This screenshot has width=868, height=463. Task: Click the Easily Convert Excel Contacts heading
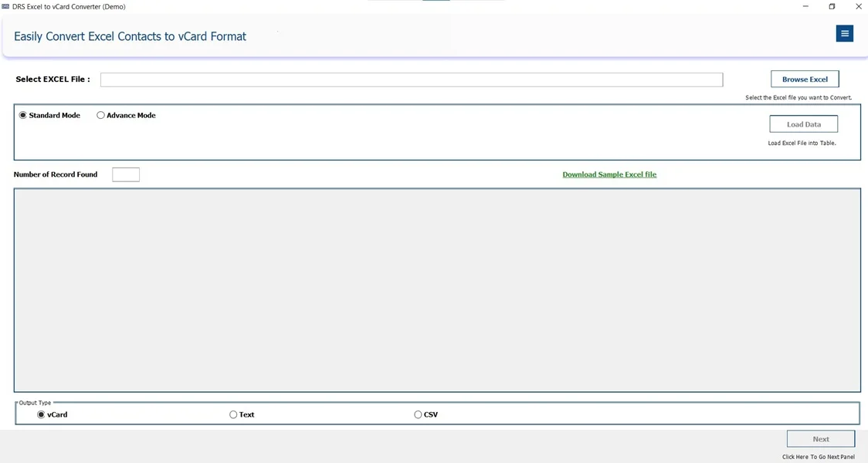[130, 36]
